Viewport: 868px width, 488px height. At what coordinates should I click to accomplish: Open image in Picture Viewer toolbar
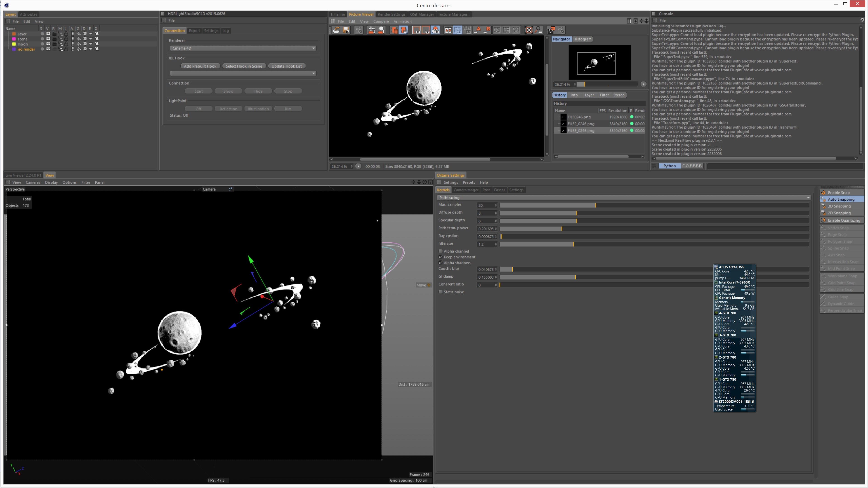tap(336, 30)
